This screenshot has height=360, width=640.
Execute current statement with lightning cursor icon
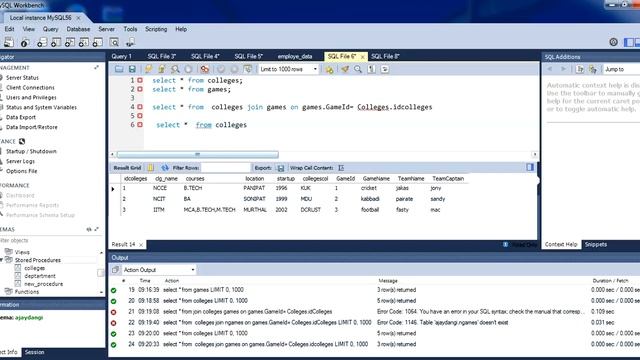pyautogui.click(x=162, y=69)
